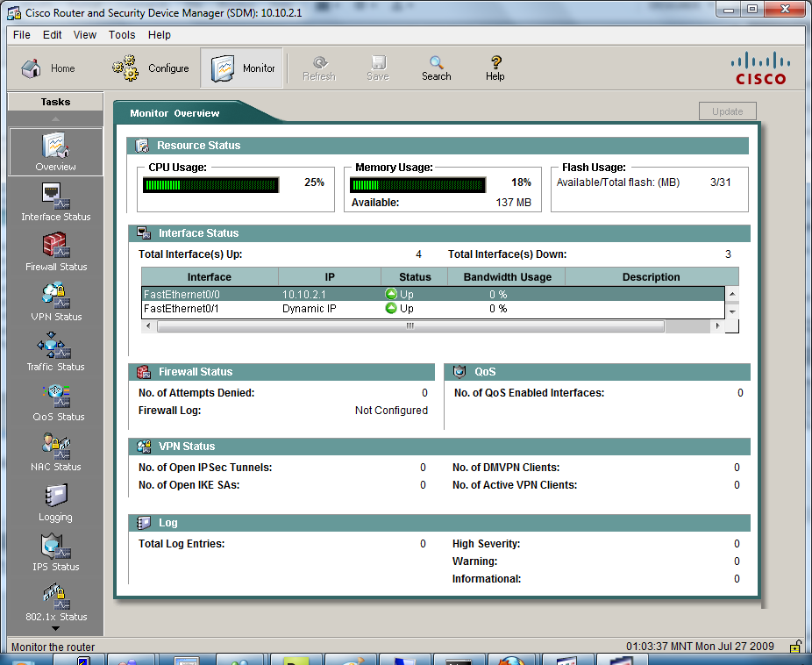
Task: Open the Logging task
Action: click(55, 503)
